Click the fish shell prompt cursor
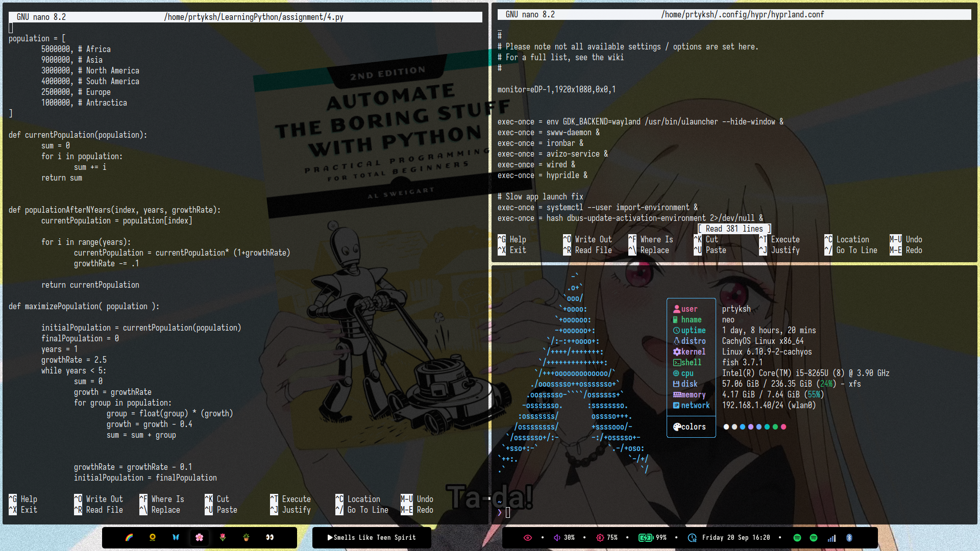 (x=508, y=513)
